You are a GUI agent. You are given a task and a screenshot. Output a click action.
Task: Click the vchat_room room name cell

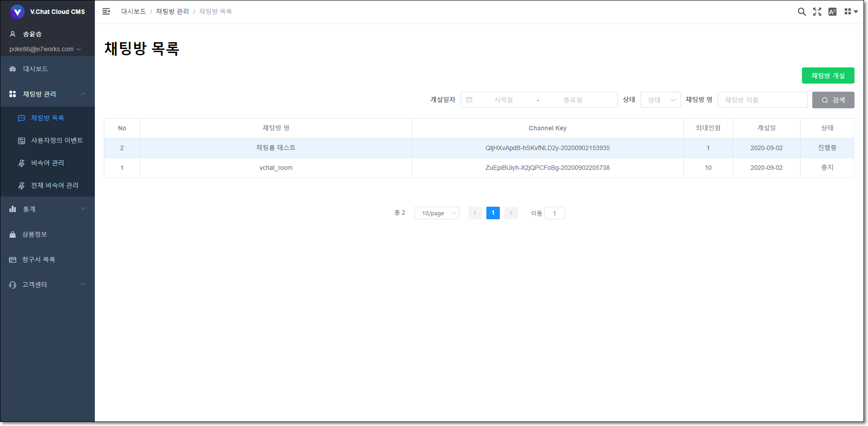(276, 168)
